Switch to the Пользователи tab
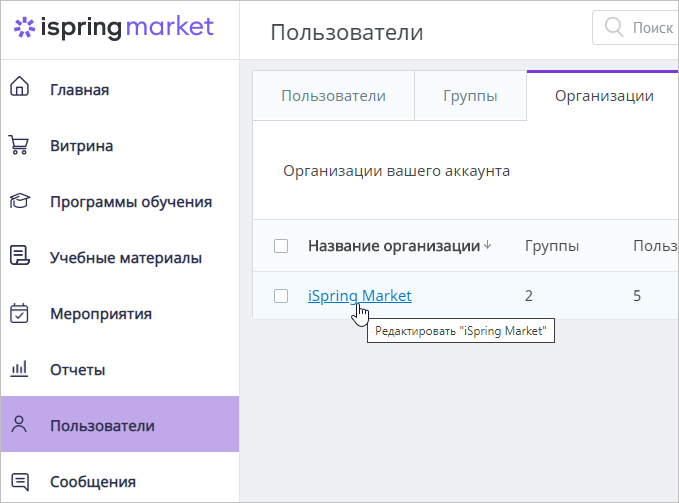Screen dimensions: 679x503 333,96
